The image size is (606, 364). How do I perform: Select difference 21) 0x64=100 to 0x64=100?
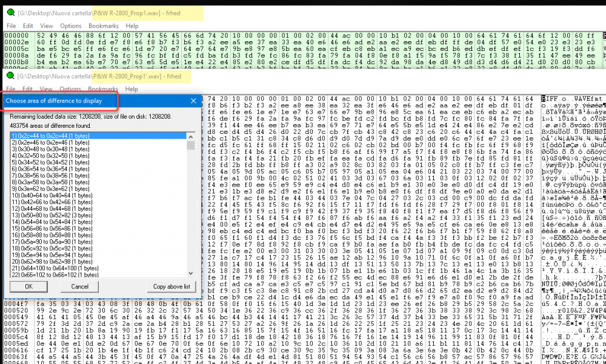(99, 268)
